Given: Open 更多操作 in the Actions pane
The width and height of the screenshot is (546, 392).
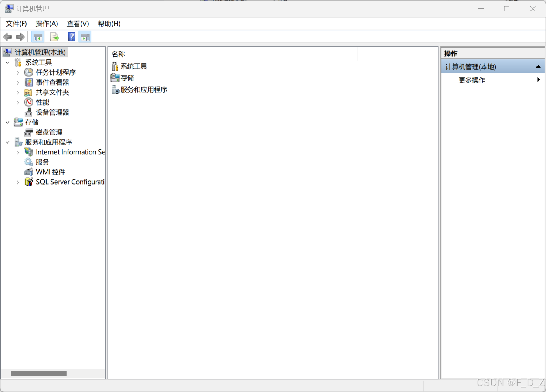Looking at the screenshot, I should point(472,80).
